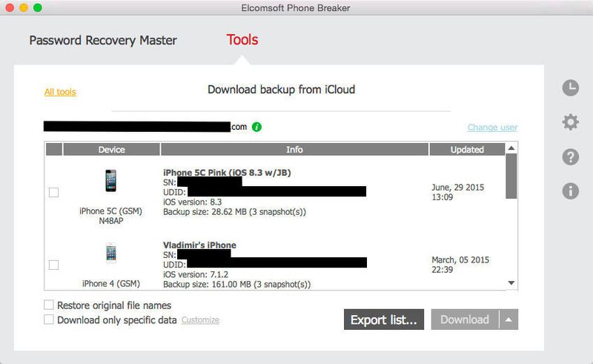Click the iOS version: 8.3 text
The width and height of the screenshot is (593, 364).
pos(193,202)
